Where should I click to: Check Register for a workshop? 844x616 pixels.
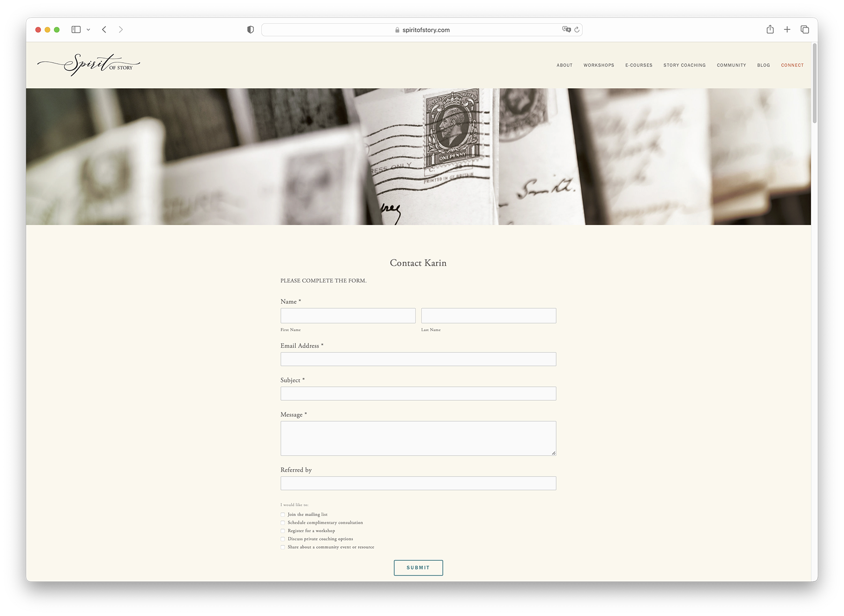point(283,531)
